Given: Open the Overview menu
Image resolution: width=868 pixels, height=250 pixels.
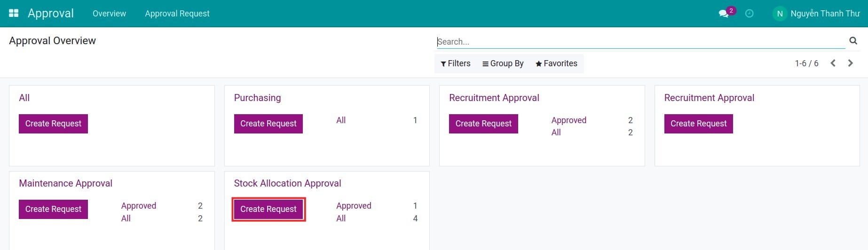Looking at the screenshot, I should [109, 14].
